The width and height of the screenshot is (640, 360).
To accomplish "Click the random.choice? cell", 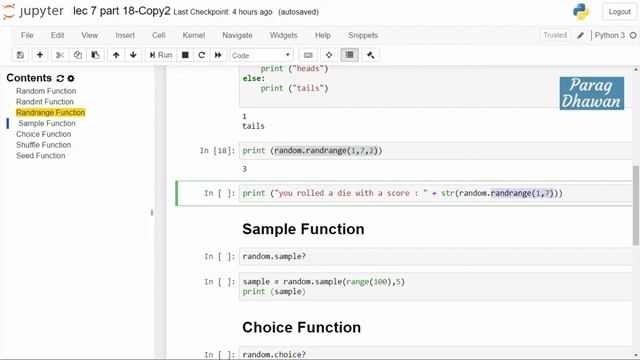I will (x=435, y=353).
